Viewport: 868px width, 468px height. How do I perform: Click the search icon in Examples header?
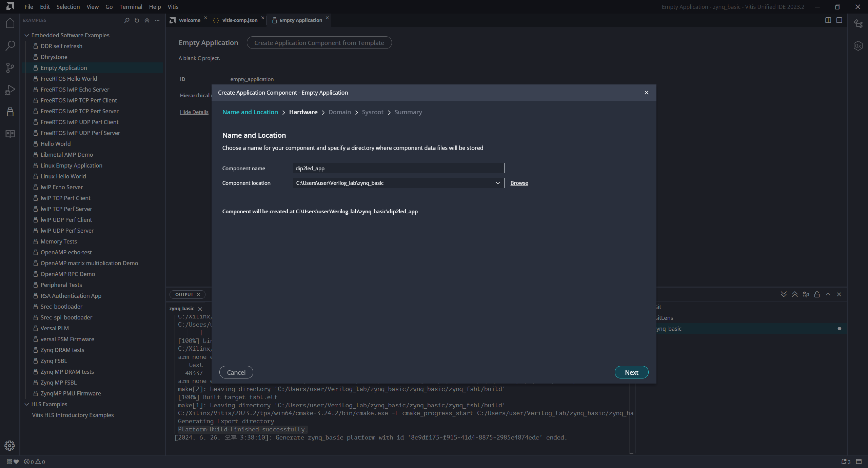127,20
